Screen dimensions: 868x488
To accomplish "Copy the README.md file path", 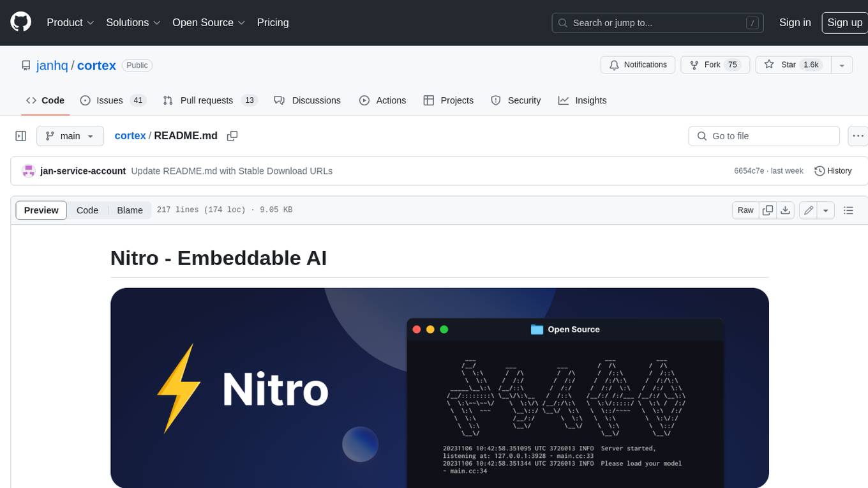I will pyautogui.click(x=232, y=135).
